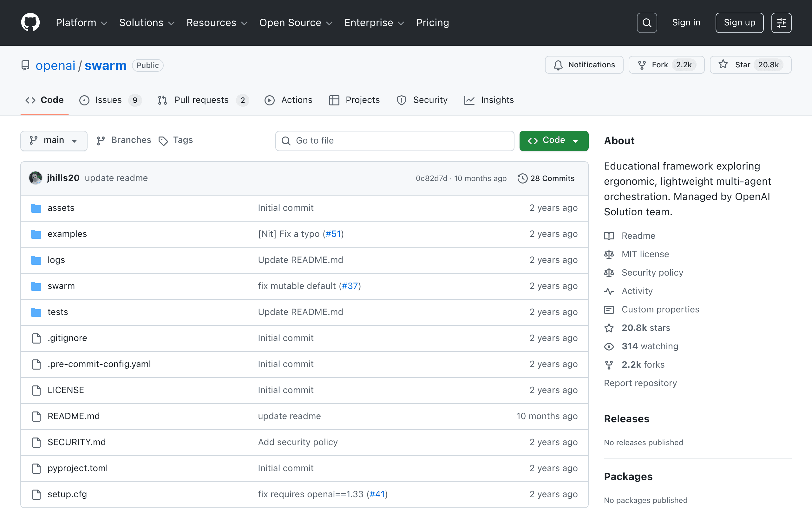Click the .gitignore file icon
Screen dimensions: 812x508
[x=36, y=338]
